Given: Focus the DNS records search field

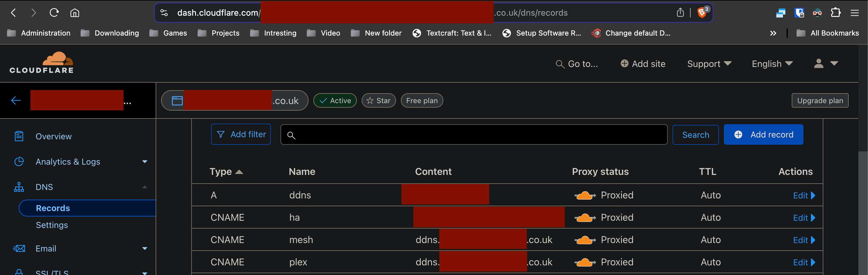Looking at the screenshot, I should pos(474,135).
